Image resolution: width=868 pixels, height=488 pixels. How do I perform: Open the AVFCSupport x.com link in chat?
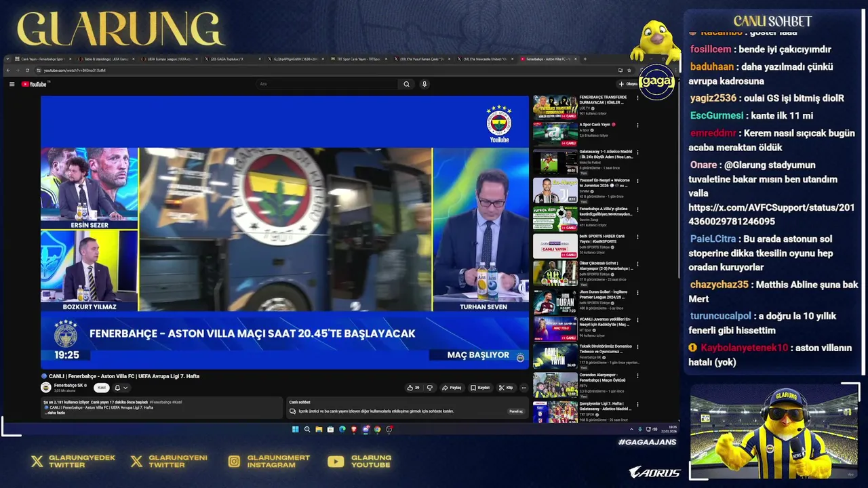pos(771,214)
